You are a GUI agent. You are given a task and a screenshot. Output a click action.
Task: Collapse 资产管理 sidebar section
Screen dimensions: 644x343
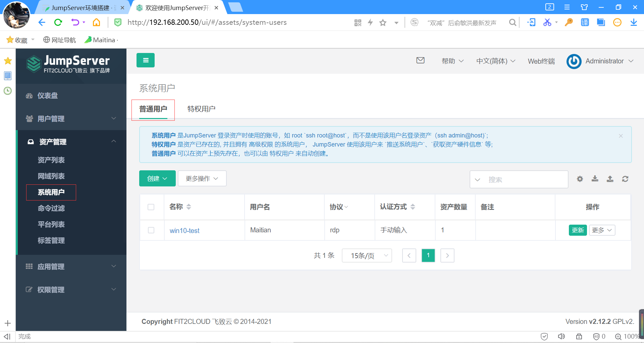click(x=71, y=142)
